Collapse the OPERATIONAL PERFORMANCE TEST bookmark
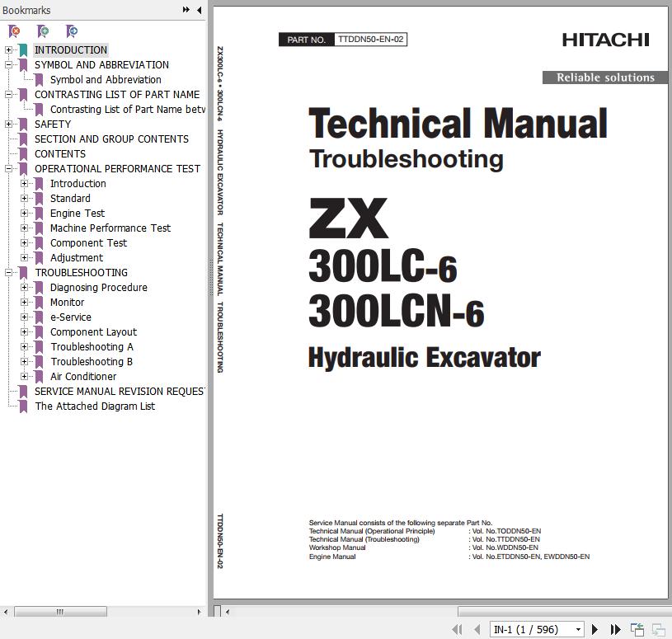Viewport: 672px width, 639px height. click(8, 169)
